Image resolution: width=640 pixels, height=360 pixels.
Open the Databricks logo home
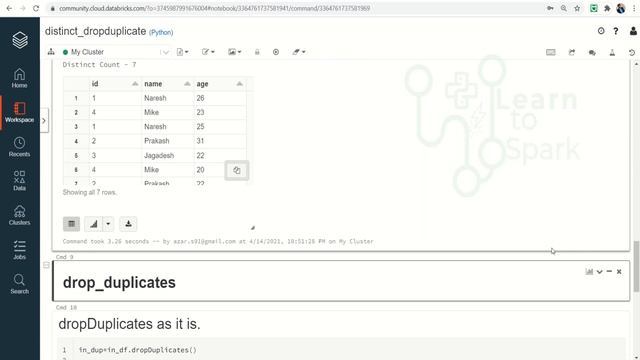(x=20, y=40)
